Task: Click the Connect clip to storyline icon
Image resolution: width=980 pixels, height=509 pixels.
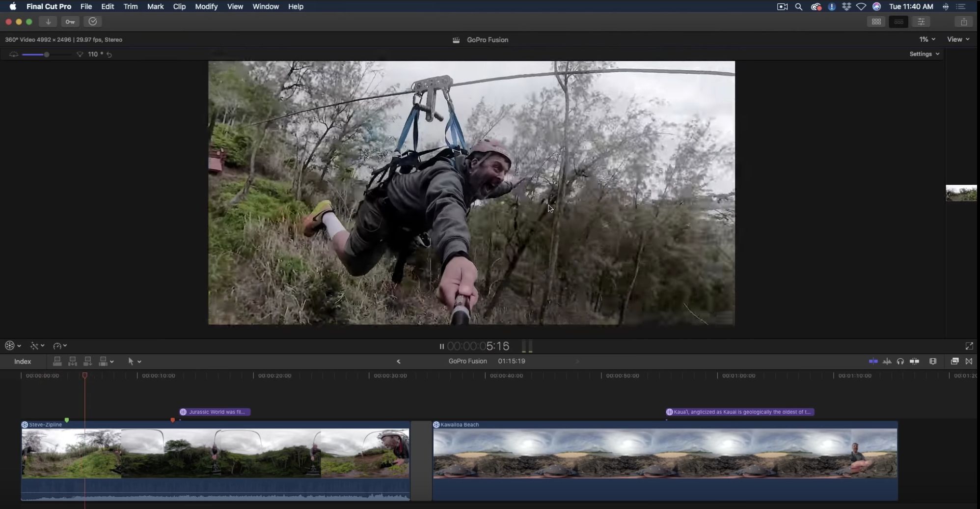Action: tap(57, 362)
